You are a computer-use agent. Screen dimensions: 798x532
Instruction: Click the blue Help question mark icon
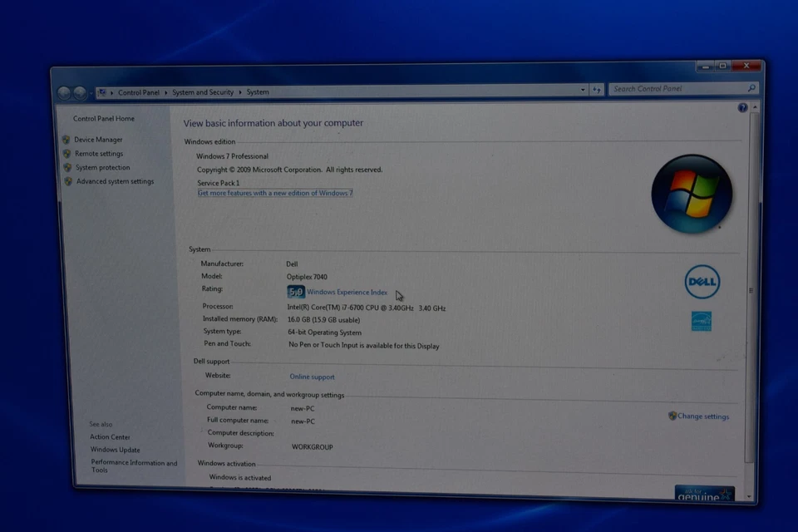(x=742, y=108)
